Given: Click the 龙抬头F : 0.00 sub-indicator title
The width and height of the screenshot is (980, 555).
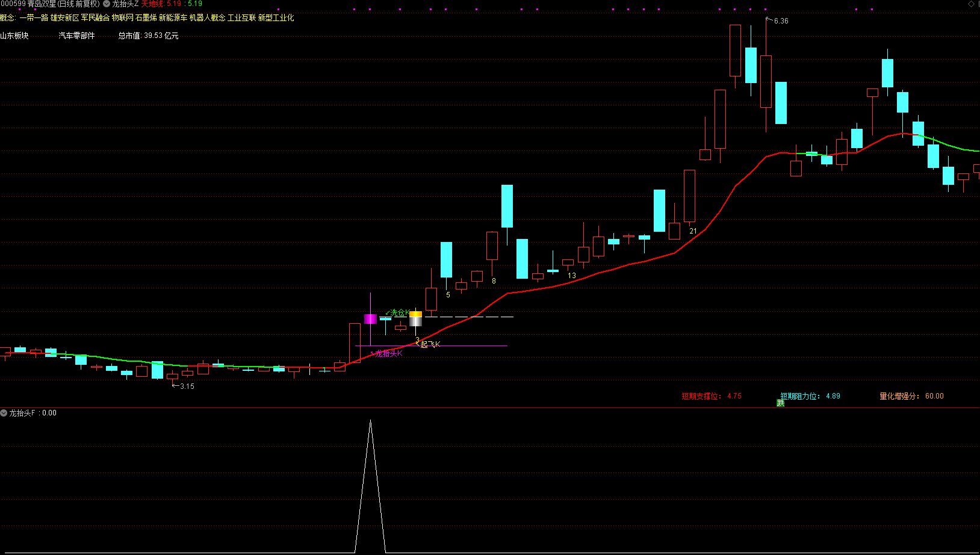Looking at the screenshot, I should (x=33, y=413).
